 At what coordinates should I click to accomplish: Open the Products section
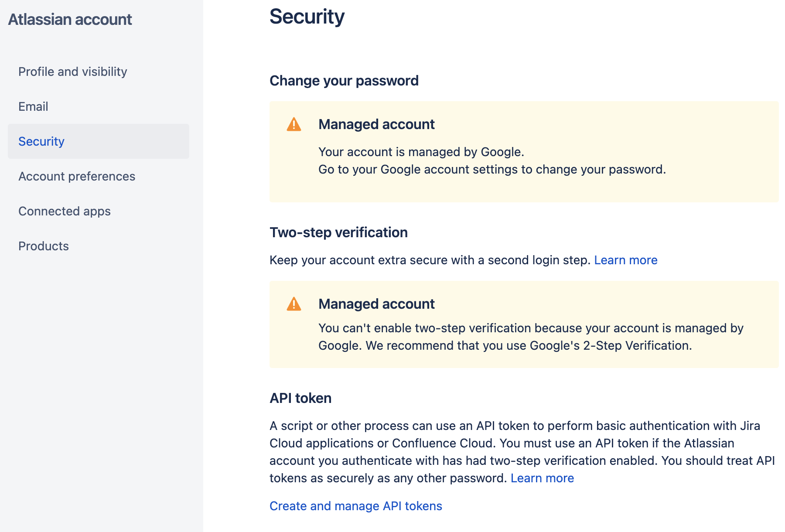pyautogui.click(x=43, y=246)
